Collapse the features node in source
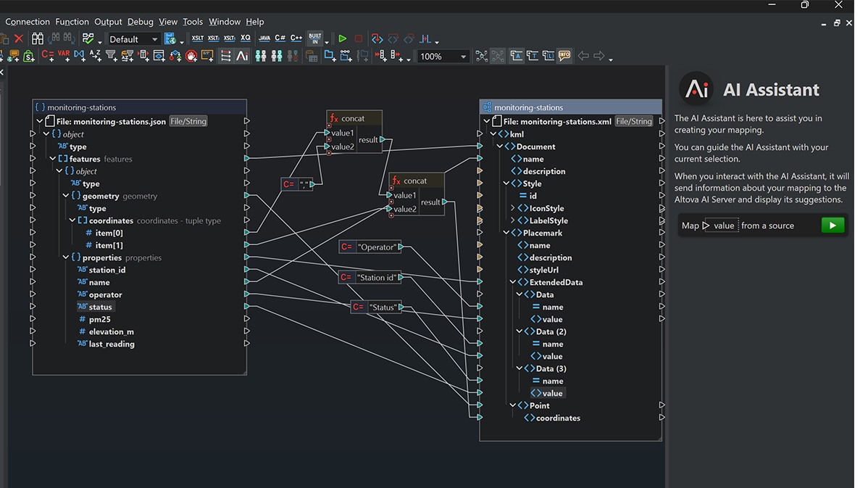Viewport: 868px width, 488px height. point(53,159)
